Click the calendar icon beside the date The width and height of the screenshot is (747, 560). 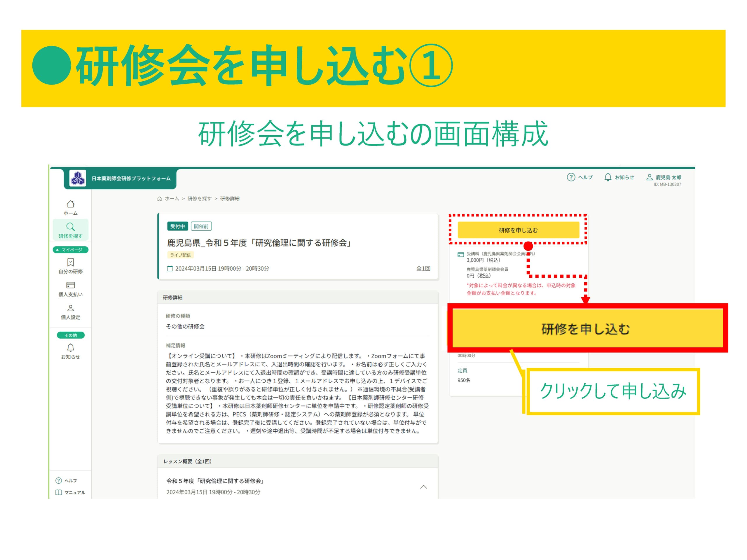(x=170, y=268)
